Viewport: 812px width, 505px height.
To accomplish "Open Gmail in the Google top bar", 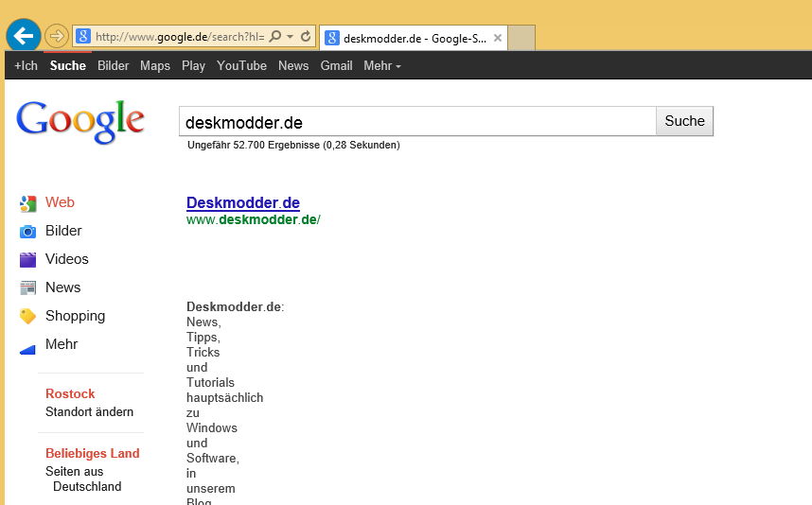I will point(336,65).
